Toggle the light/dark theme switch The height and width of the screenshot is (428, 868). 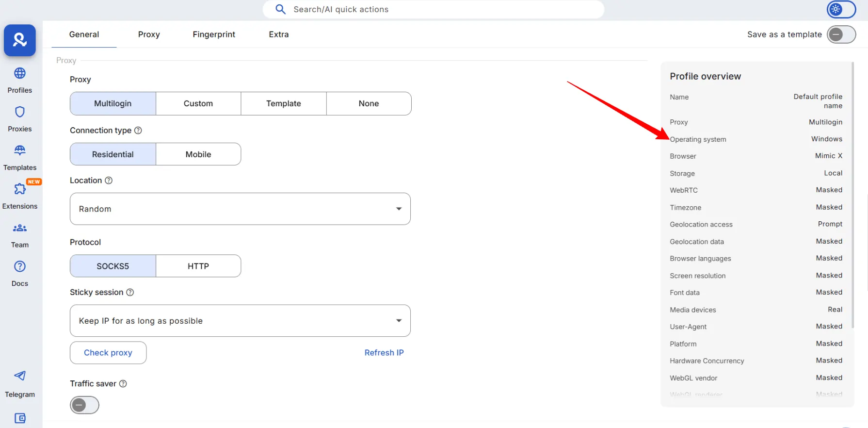tap(841, 9)
